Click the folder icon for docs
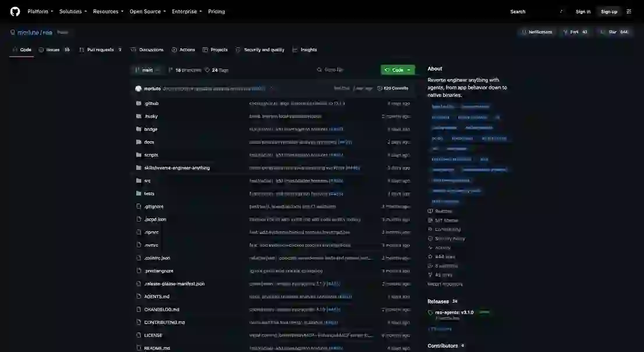Viewport: 644px width, 352px height. point(139,142)
